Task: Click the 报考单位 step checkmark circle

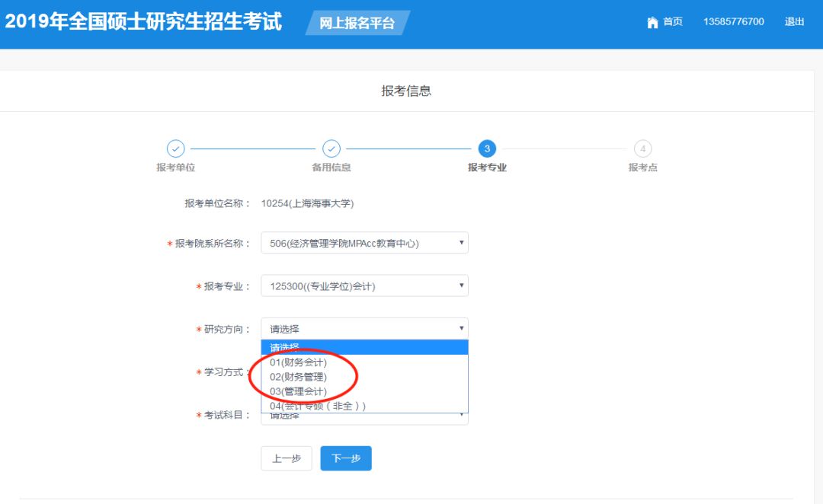Action: click(x=176, y=148)
